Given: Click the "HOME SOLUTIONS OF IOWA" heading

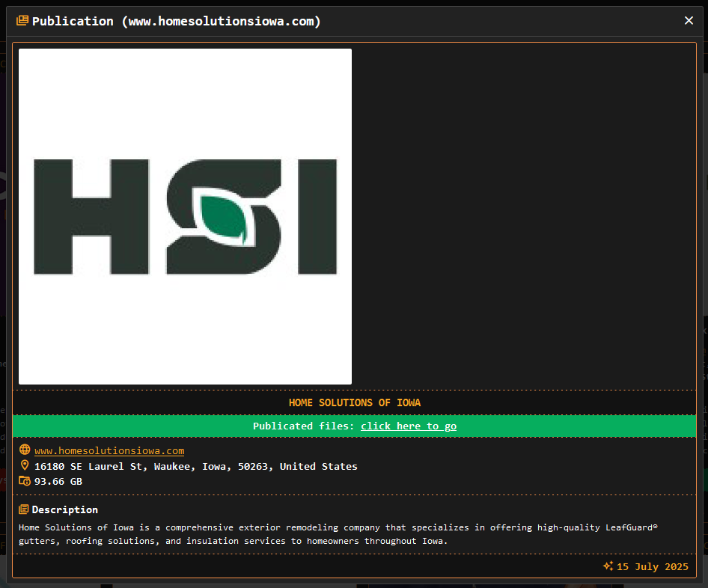Looking at the screenshot, I should tap(354, 402).
